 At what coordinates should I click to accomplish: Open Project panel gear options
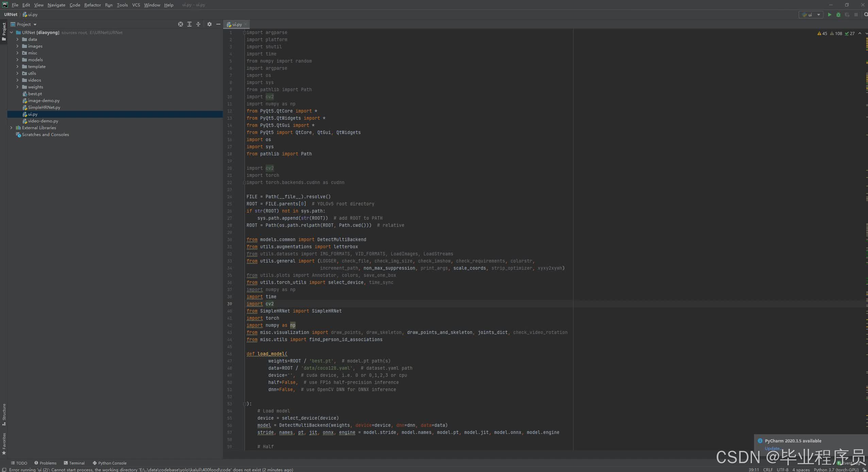tap(210, 24)
